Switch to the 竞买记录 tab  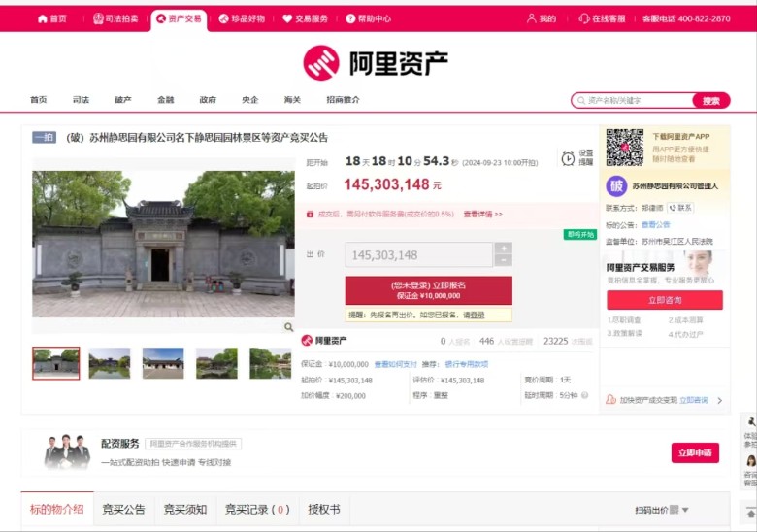[256, 510]
